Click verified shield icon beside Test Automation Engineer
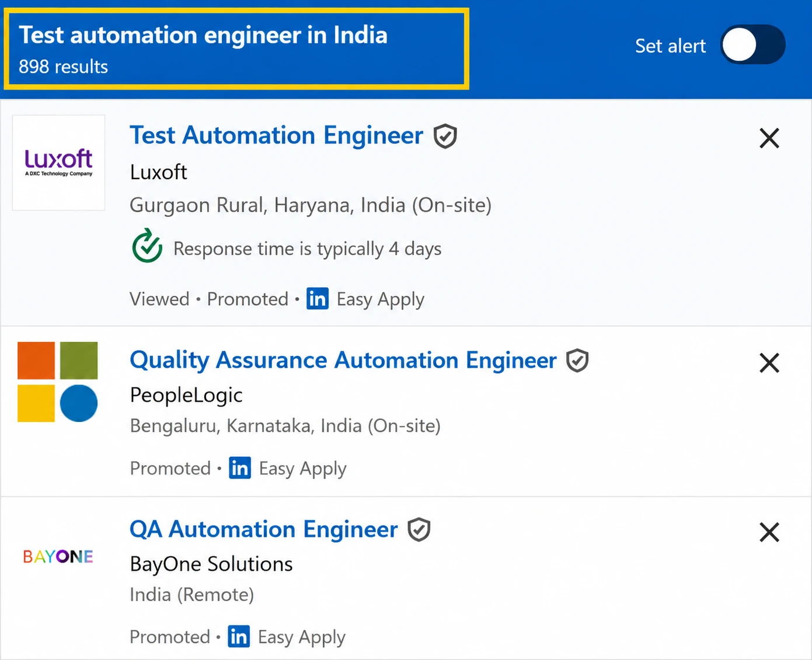The height and width of the screenshot is (660, 812). (445, 137)
